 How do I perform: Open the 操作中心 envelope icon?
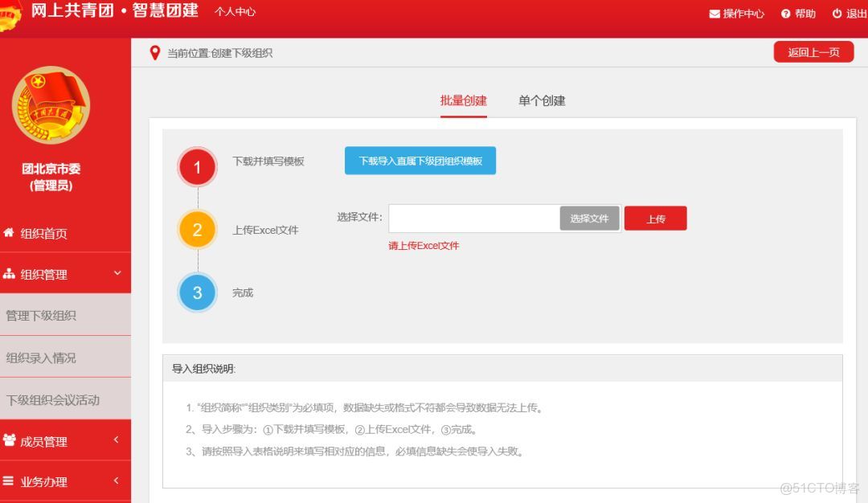(713, 13)
